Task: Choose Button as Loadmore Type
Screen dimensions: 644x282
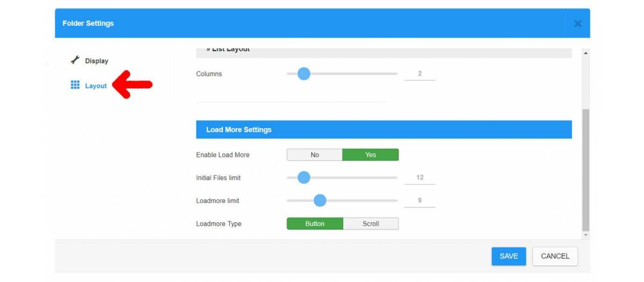Action: click(x=315, y=223)
